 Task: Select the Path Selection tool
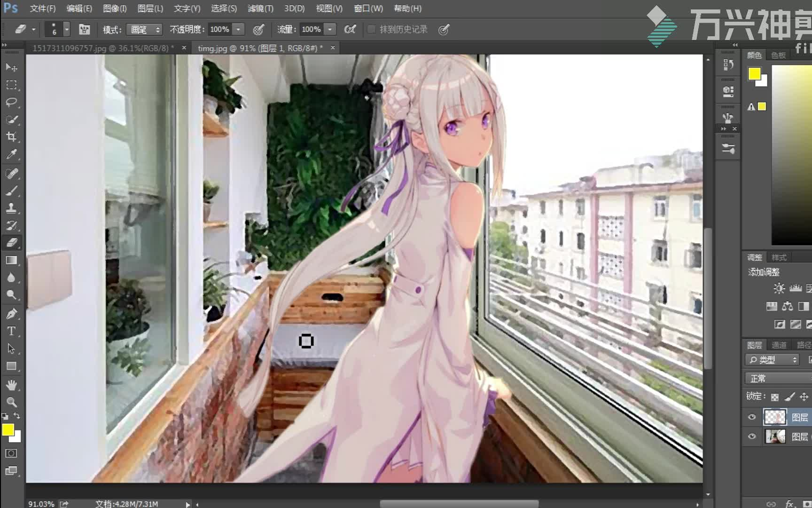(x=11, y=349)
